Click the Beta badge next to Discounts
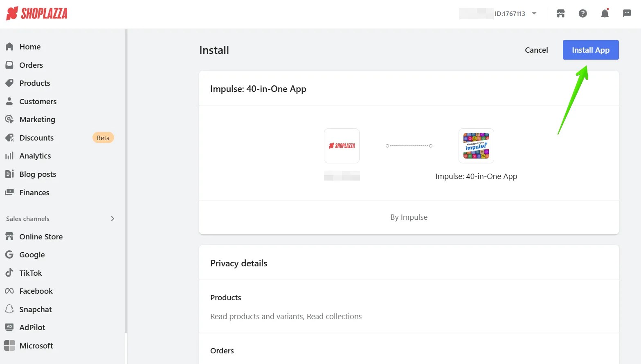 pyautogui.click(x=103, y=138)
